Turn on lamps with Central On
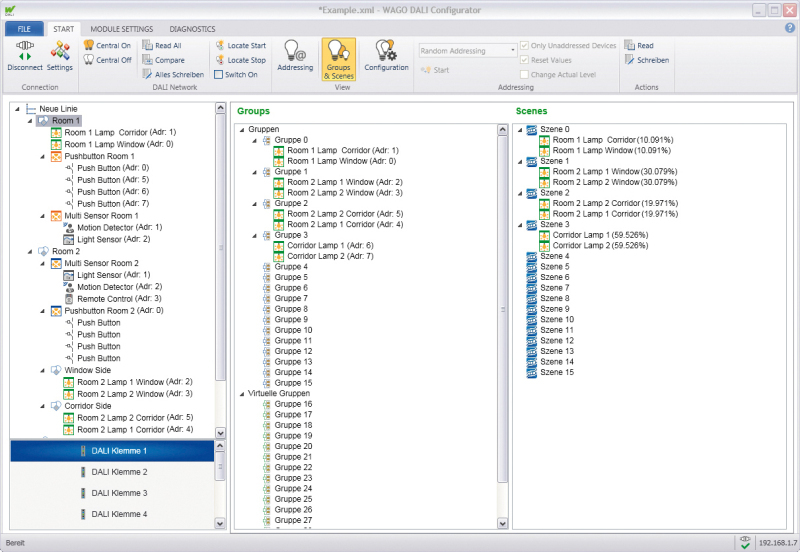800x552 pixels. coord(107,45)
